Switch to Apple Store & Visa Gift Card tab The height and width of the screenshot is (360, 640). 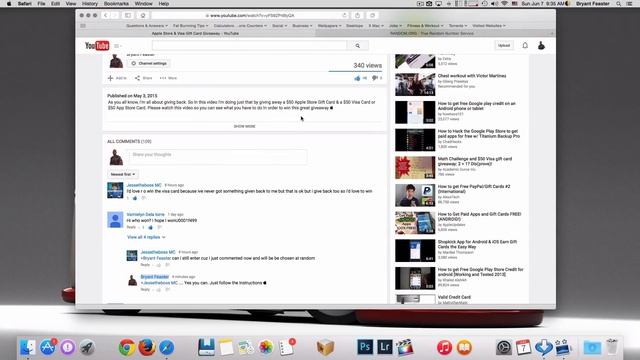point(196,33)
